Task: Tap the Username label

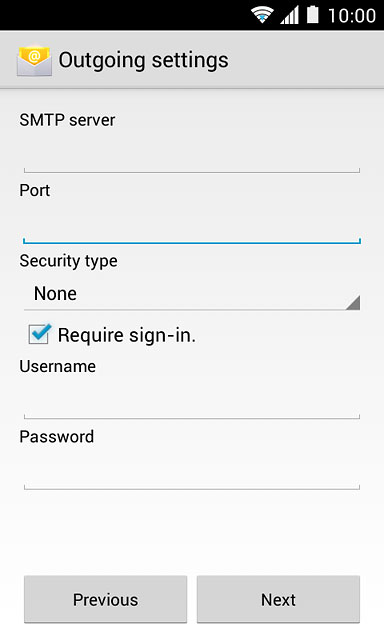Action: point(58,366)
